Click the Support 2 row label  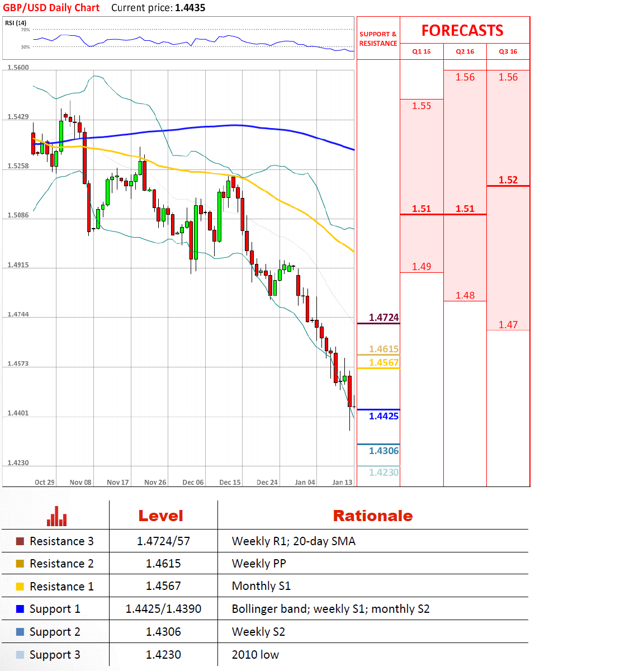(55, 632)
